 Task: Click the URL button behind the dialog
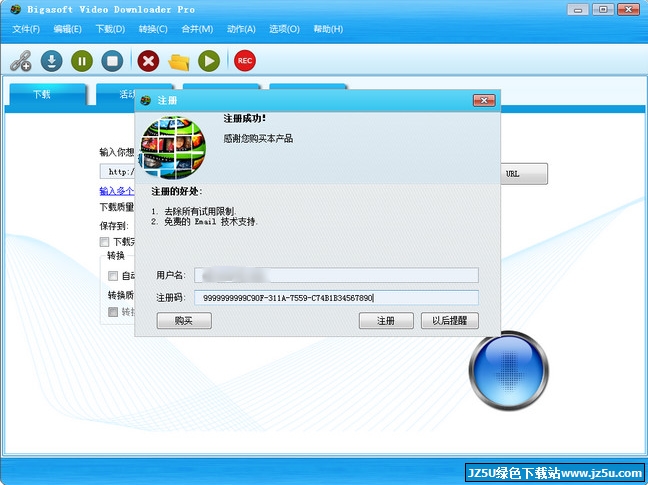(524, 174)
